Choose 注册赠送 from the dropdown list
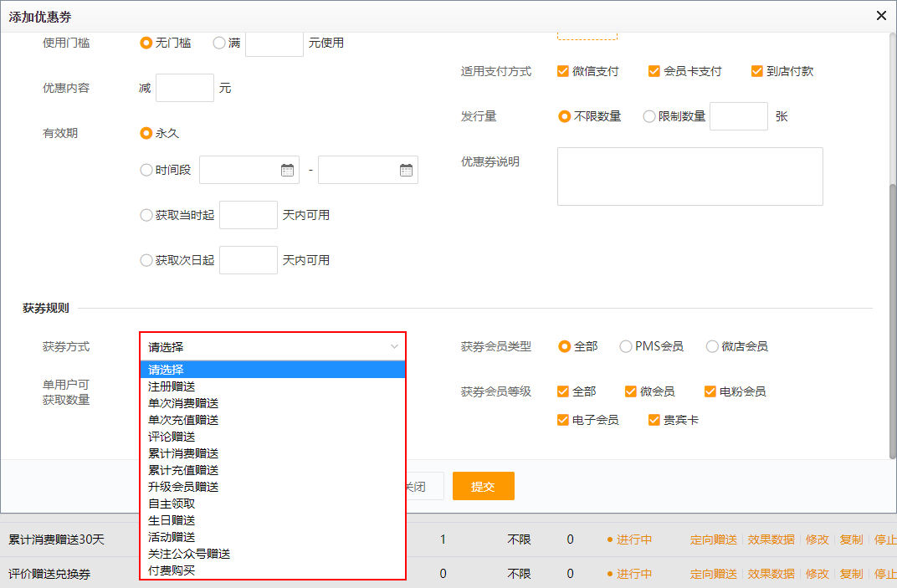897x588 pixels. [x=172, y=386]
